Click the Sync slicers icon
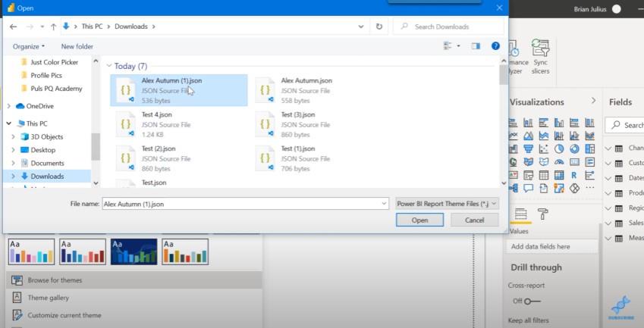The width and height of the screenshot is (644, 328). tap(541, 48)
